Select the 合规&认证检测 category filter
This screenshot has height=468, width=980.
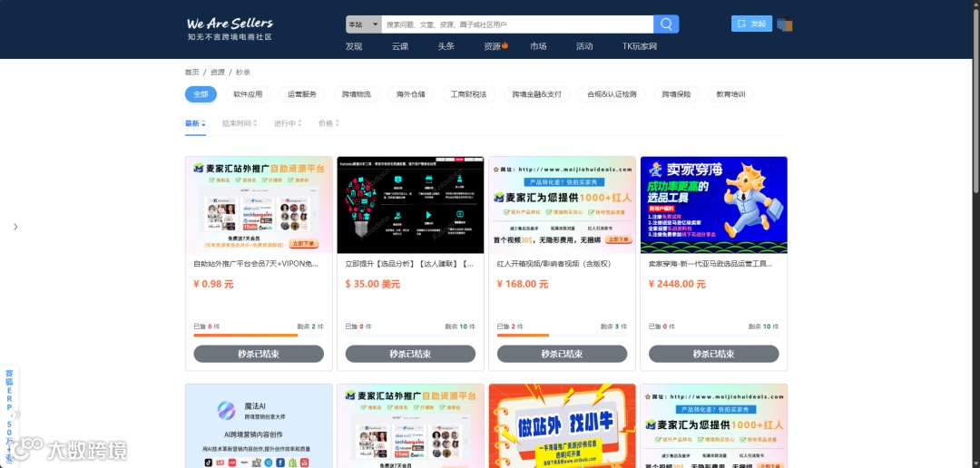coord(612,94)
